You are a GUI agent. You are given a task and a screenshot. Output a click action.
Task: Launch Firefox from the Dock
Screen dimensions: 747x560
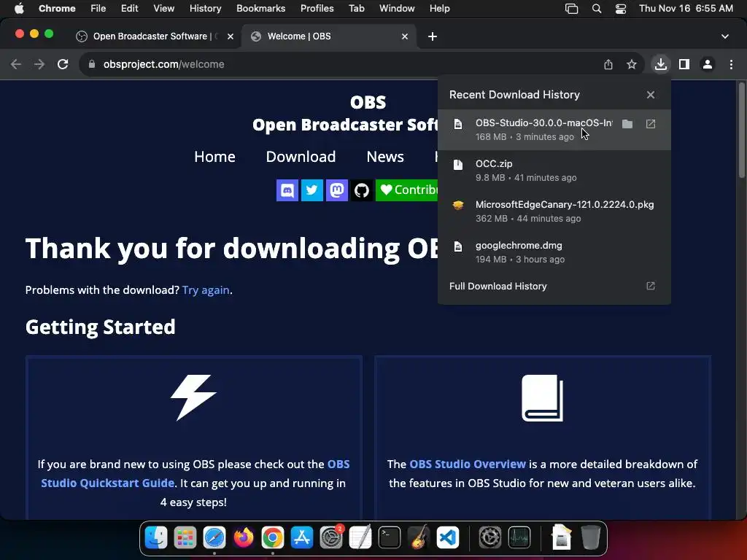point(244,538)
